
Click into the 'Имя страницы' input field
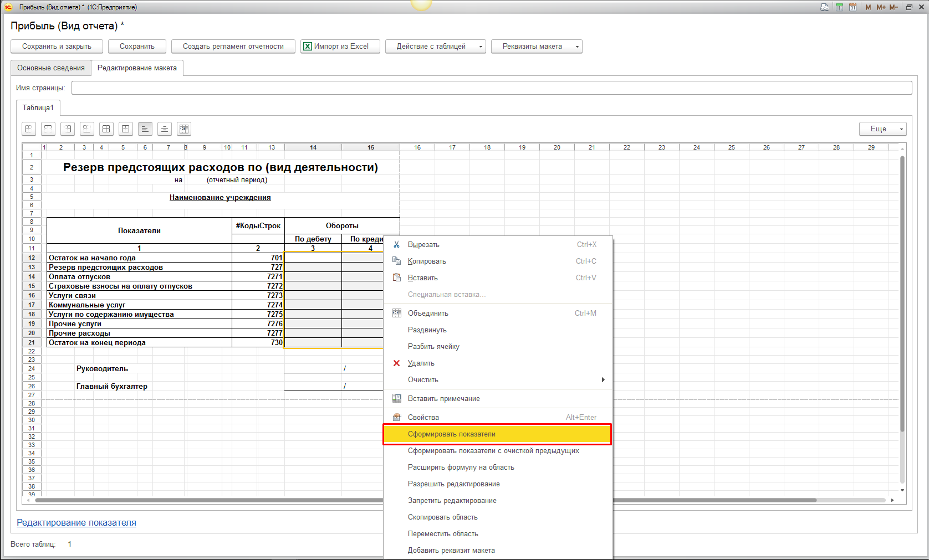tap(491, 88)
